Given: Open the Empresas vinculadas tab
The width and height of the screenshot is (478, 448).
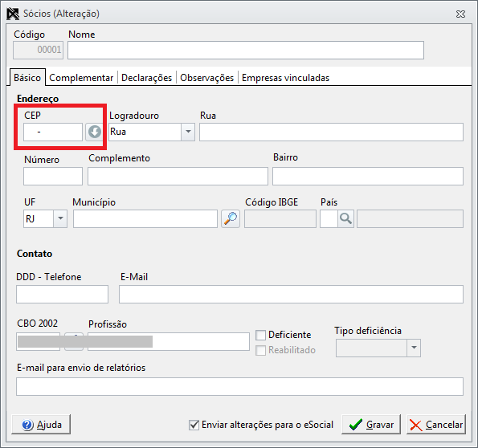Looking at the screenshot, I should click(x=285, y=78).
